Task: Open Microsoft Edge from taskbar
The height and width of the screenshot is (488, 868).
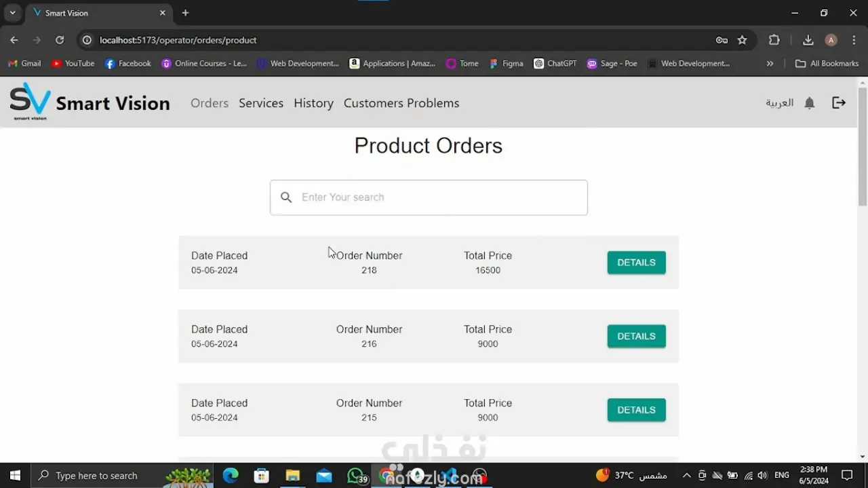Action: [x=231, y=475]
